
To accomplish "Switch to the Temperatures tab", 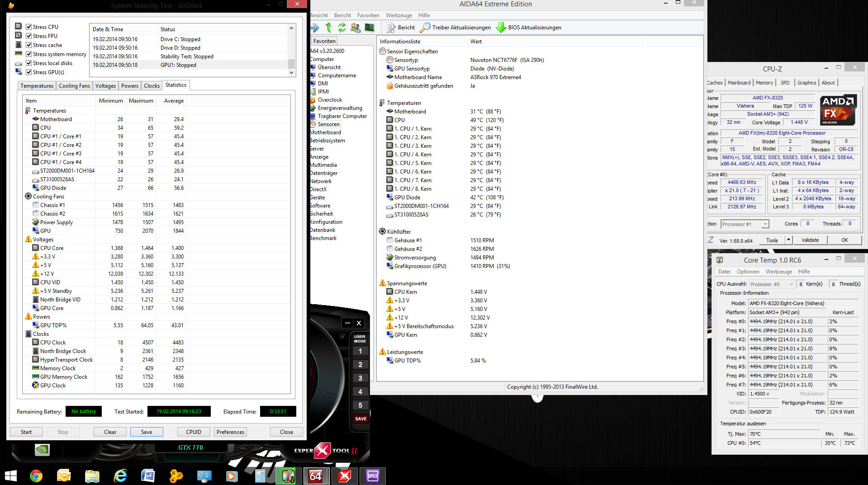I will [x=37, y=86].
